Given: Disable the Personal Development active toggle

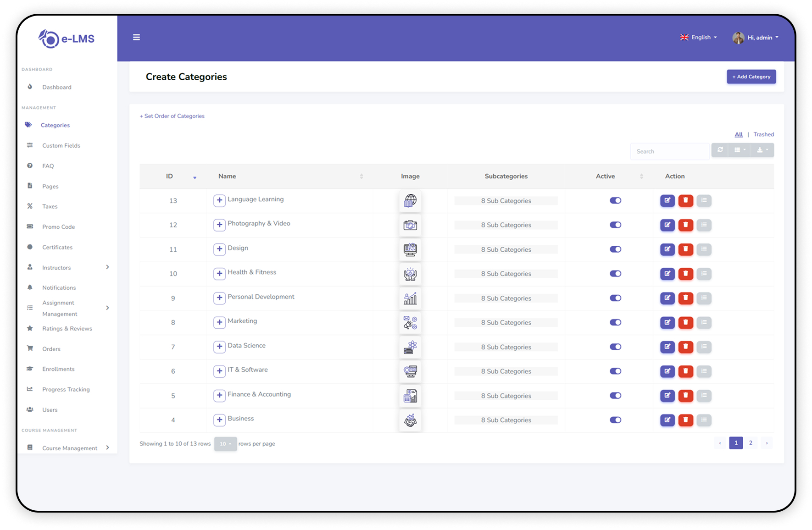Looking at the screenshot, I should [x=615, y=298].
